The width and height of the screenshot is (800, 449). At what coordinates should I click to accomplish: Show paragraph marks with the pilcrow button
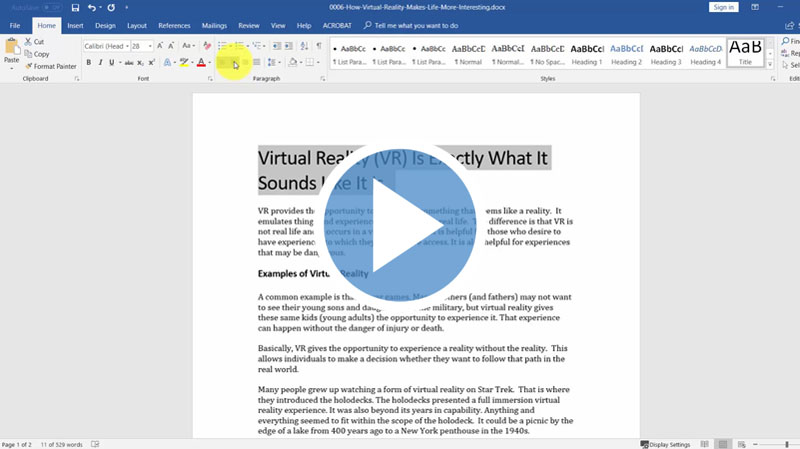[x=319, y=46]
